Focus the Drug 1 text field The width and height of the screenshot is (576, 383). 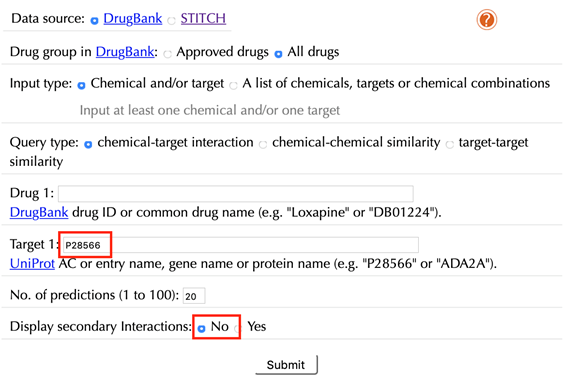236,194
